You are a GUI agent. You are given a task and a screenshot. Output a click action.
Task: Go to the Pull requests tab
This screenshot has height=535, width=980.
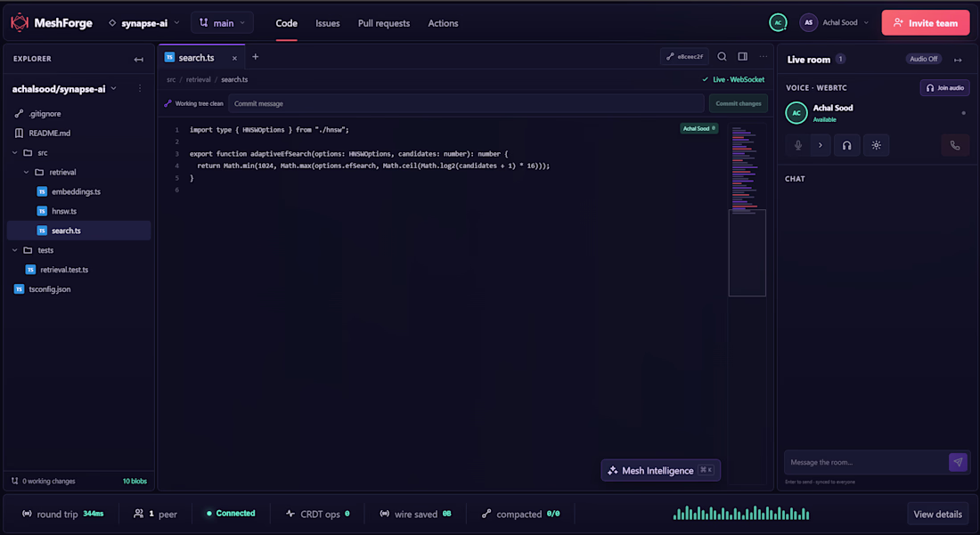pos(384,23)
